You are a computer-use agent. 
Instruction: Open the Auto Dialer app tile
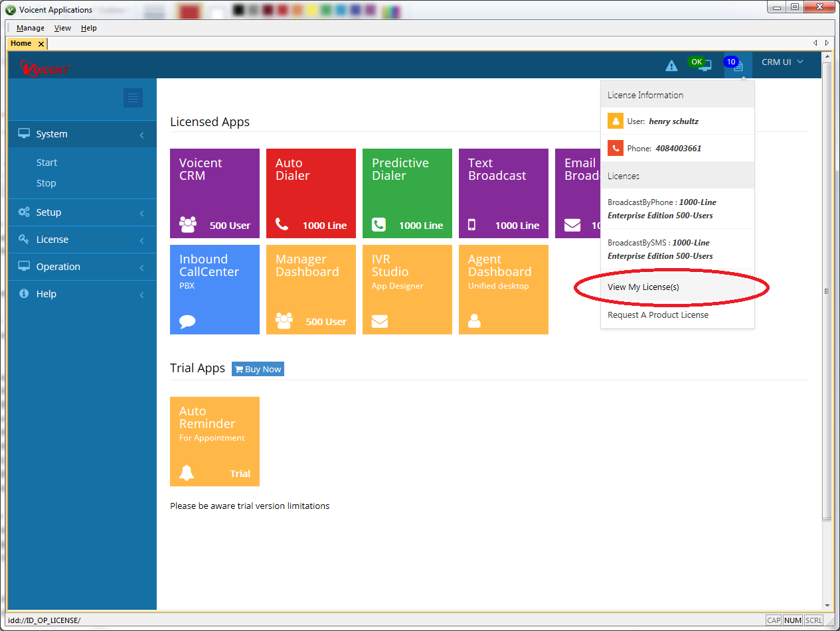click(x=311, y=193)
